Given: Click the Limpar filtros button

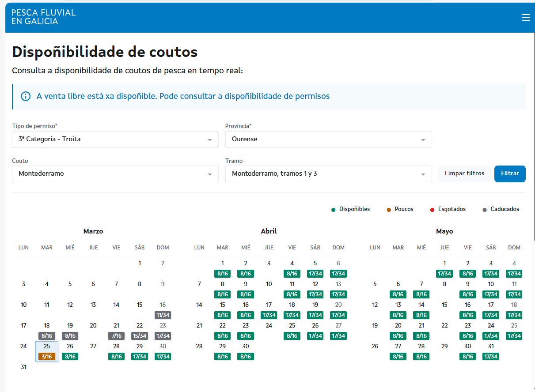Looking at the screenshot, I should [464, 173].
